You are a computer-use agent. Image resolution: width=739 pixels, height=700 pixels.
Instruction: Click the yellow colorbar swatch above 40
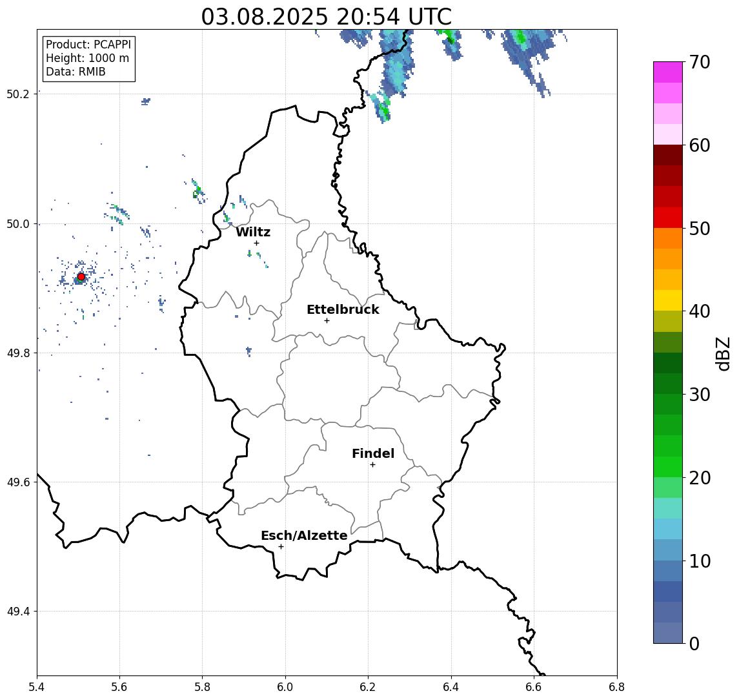point(668,300)
